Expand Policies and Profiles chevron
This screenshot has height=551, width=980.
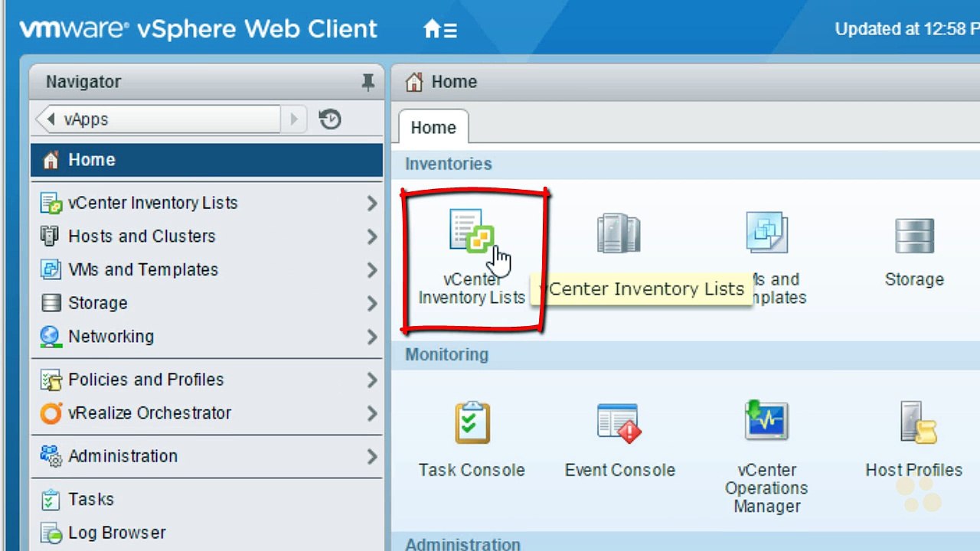point(372,380)
